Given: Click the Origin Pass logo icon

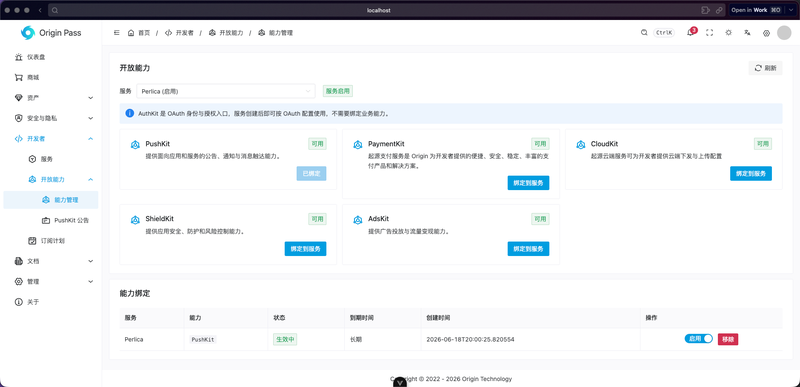Looking at the screenshot, I should pyautogui.click(x=28, y=33).
